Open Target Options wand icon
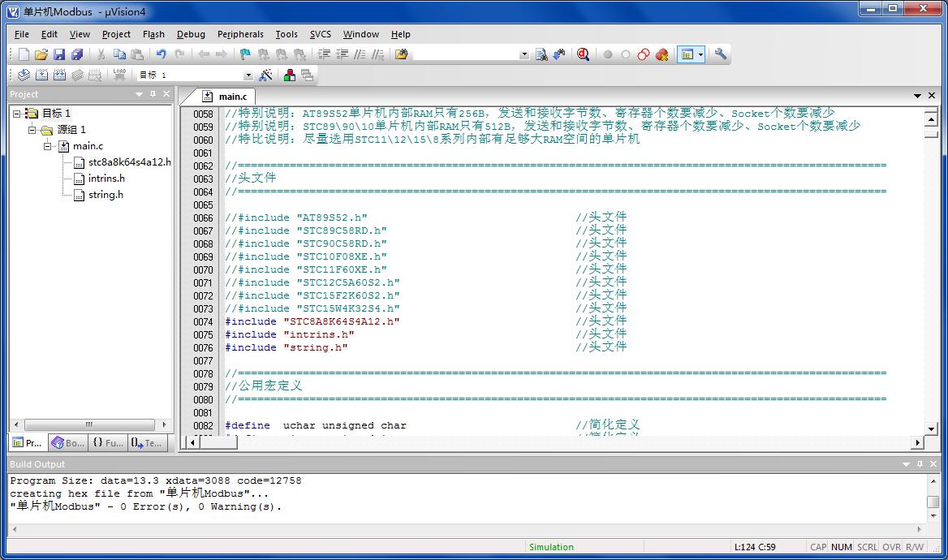The width and height of the screenshot is (948, 560). pyautogui.click(x=265, y=75)
